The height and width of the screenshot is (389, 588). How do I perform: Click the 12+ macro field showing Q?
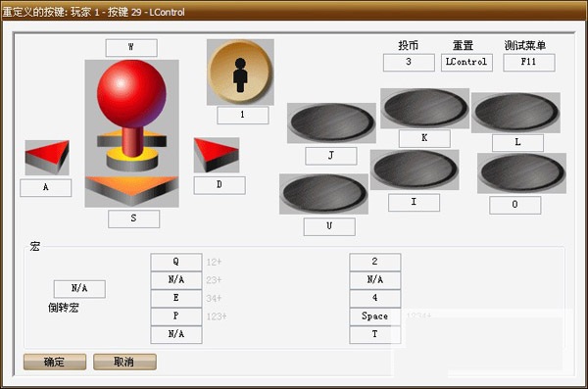coord(176,262)
